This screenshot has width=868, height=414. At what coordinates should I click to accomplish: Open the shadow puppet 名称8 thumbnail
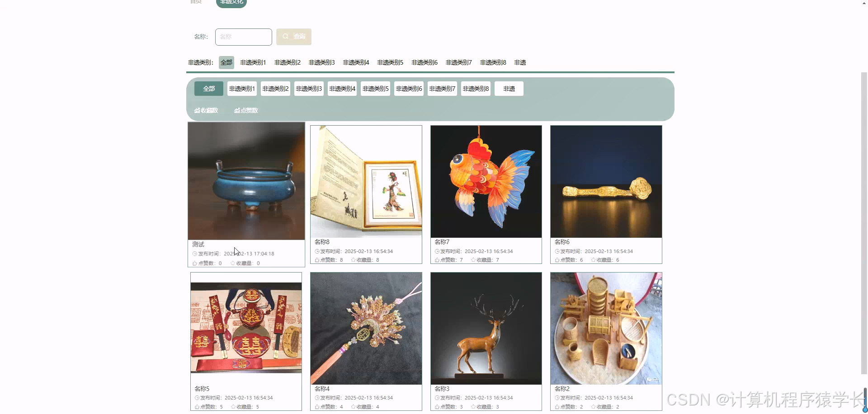366,182
